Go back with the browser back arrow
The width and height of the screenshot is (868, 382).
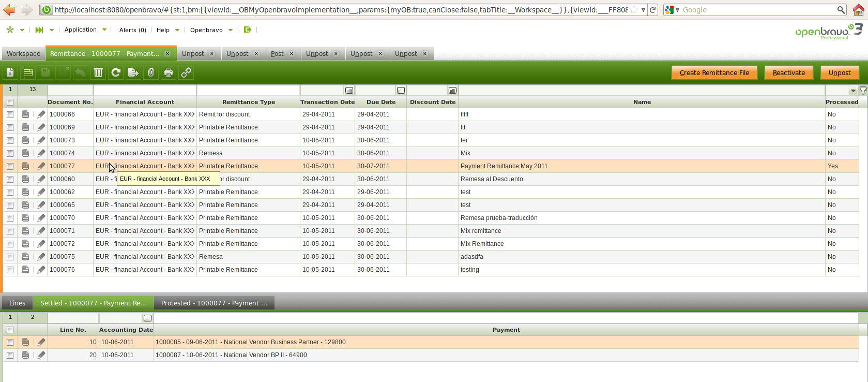click(9, 10)
